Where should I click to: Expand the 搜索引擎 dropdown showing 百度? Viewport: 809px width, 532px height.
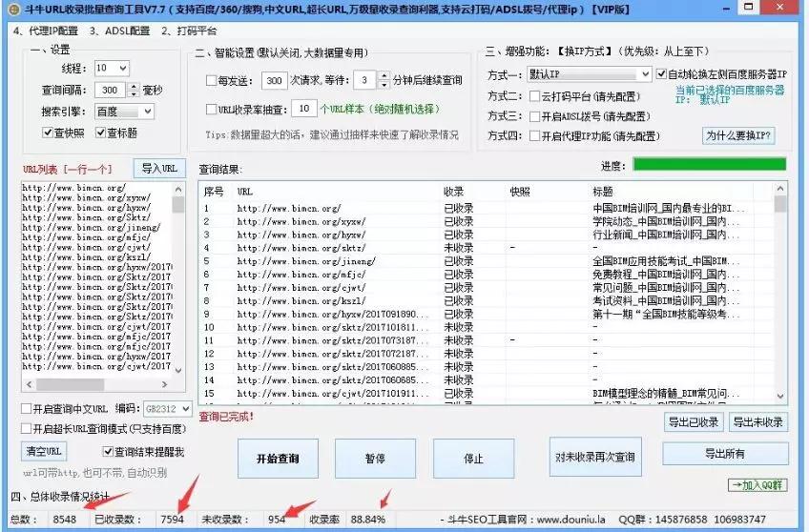(x=146, y=113)
